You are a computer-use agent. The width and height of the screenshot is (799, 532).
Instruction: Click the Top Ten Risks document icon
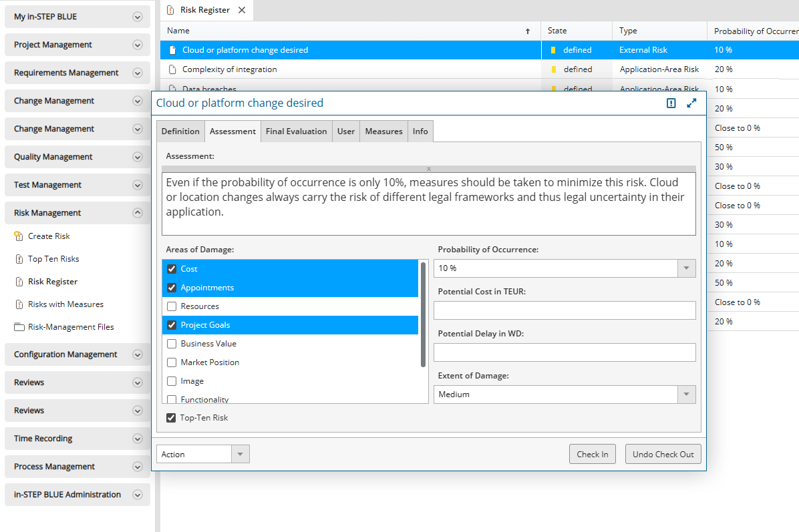point(19,259)
